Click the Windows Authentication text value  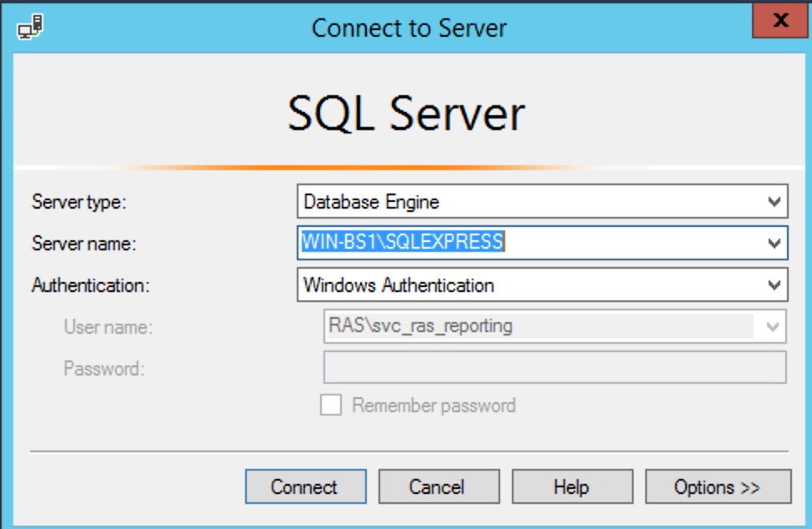tap(398, 285)
